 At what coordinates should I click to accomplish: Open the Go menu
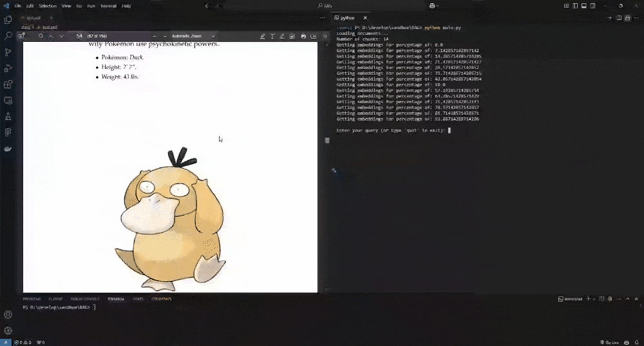[79, 6]
